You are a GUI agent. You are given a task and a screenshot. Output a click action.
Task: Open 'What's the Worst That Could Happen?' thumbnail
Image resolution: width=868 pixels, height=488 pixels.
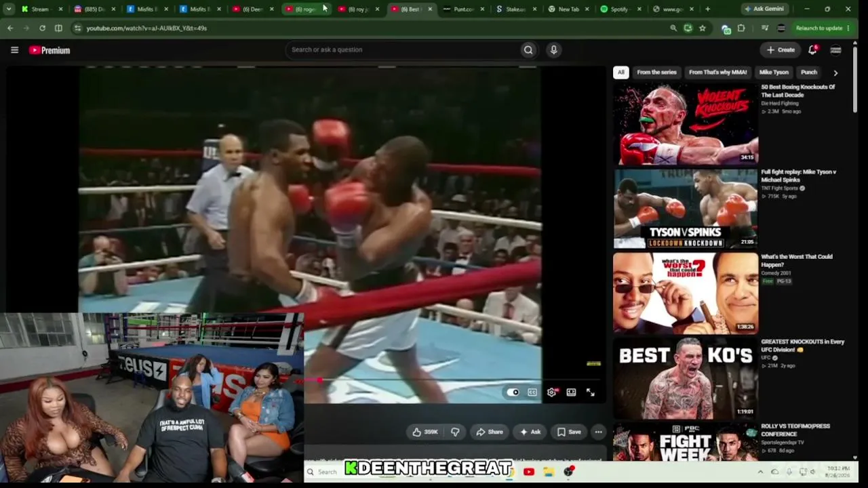point(686,293)
